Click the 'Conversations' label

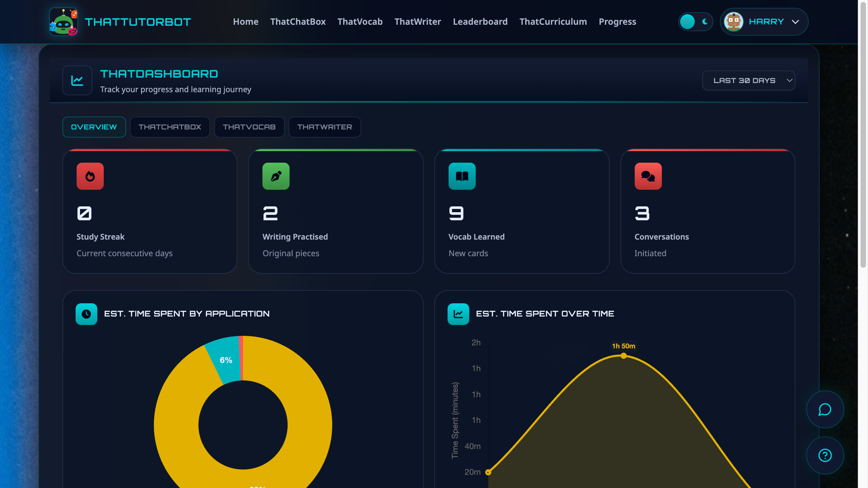click(662, 237)
